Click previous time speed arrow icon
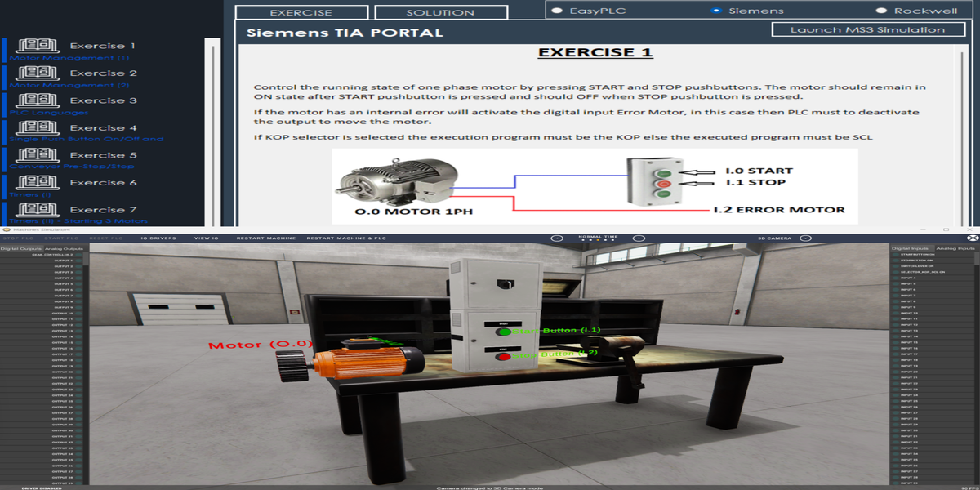The width and height of the screenshot is (980, 490). (x=557, y=238)
